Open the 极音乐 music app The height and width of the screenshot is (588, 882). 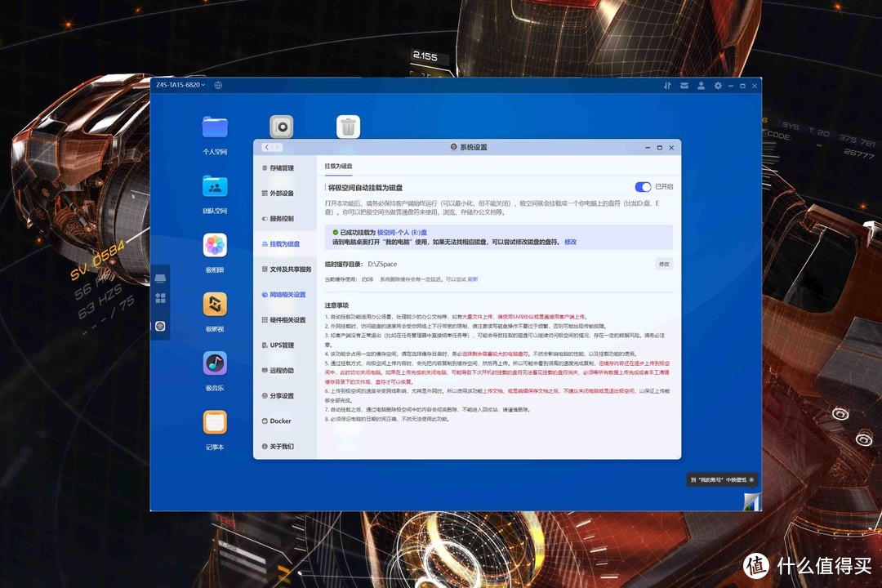click(215, 363)
